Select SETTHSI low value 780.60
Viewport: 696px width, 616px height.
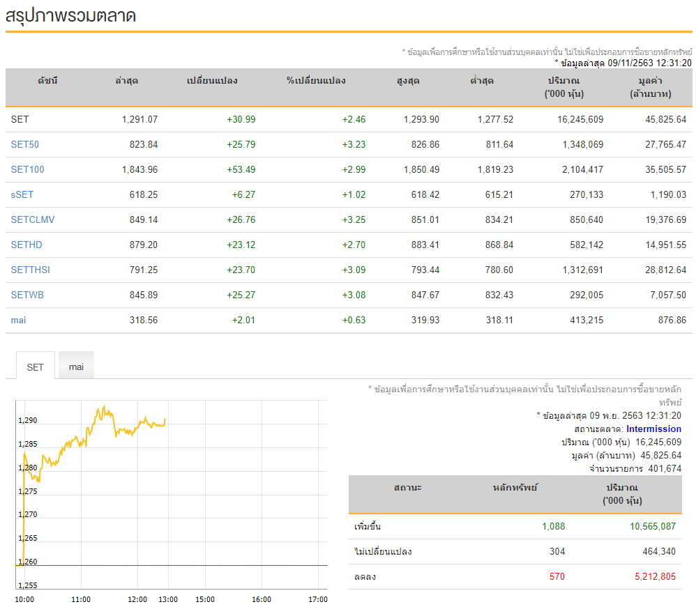[499, 270]
